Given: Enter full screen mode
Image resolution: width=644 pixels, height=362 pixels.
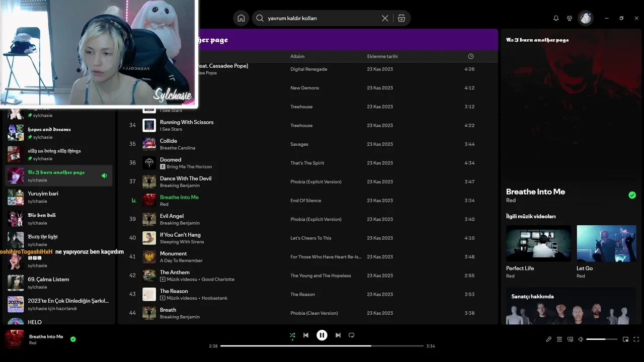Looking at the screenshot, I should coord(636,339).
